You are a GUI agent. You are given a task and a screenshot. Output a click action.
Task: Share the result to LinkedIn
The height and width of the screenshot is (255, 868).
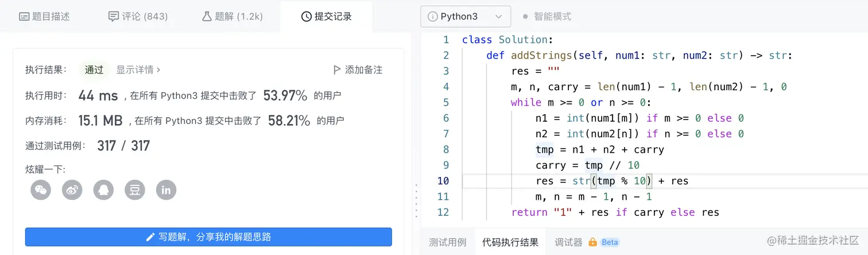[166, 190]
